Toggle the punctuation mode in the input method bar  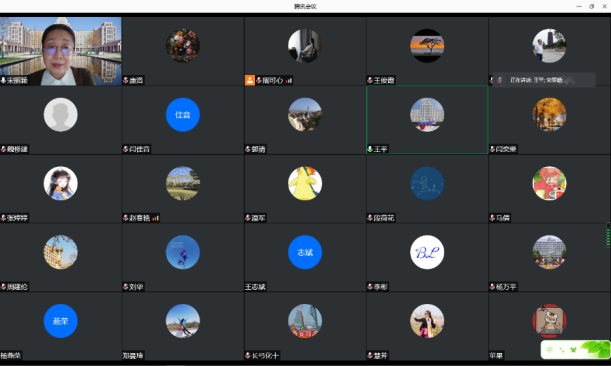pos(562,350)
